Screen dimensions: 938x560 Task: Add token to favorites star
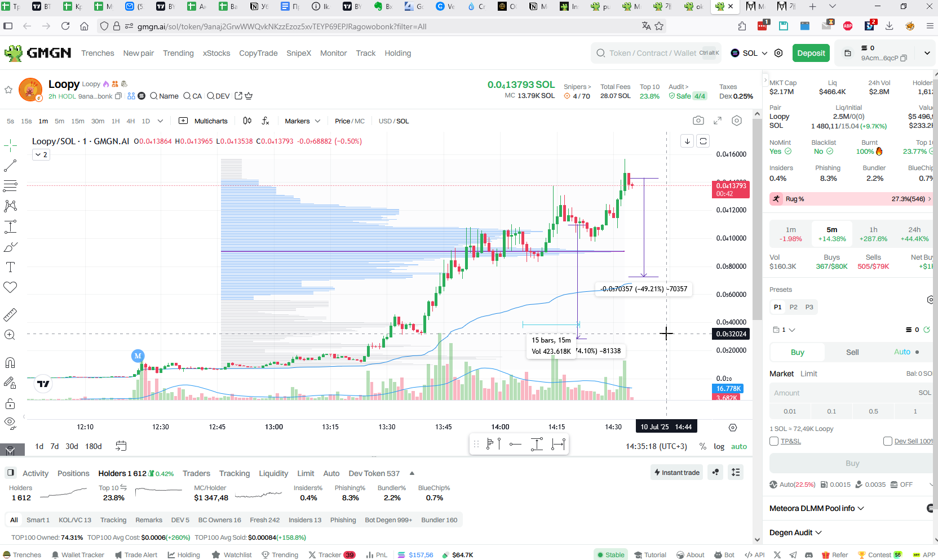point(8,90)
